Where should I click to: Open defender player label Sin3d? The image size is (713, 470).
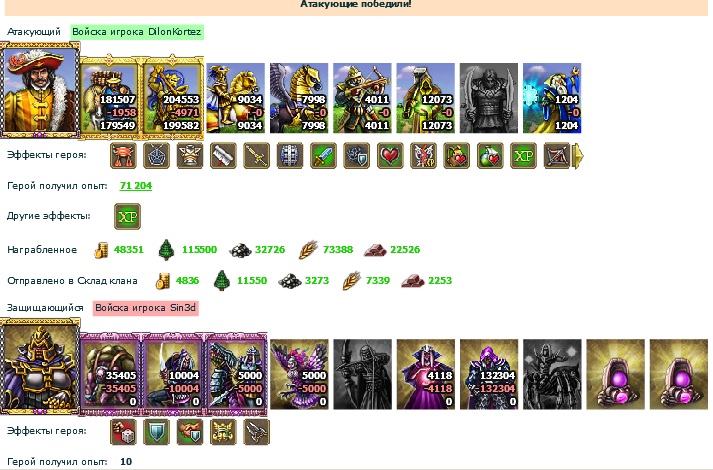point(146,308)
